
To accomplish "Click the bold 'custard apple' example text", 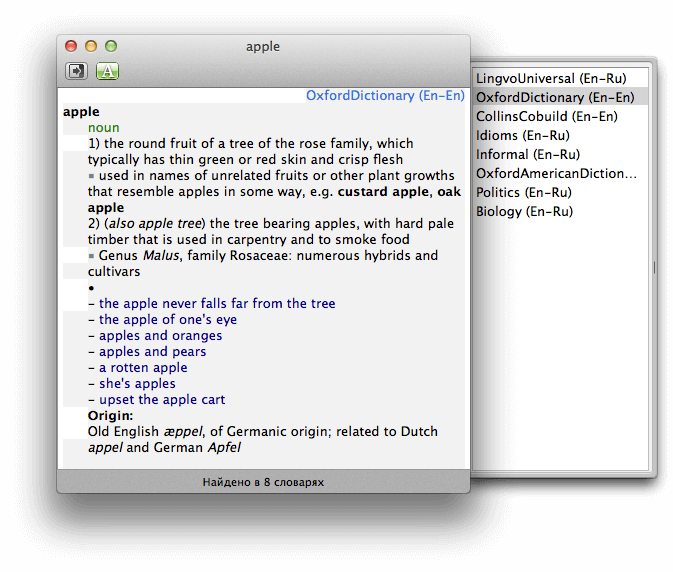I will tap(384, 191).
